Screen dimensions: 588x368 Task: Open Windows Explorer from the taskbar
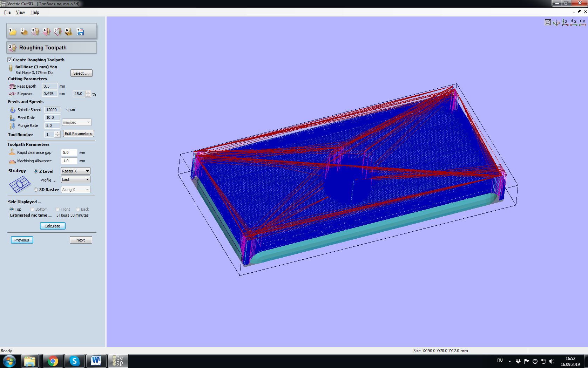click(x=30, y=361)
